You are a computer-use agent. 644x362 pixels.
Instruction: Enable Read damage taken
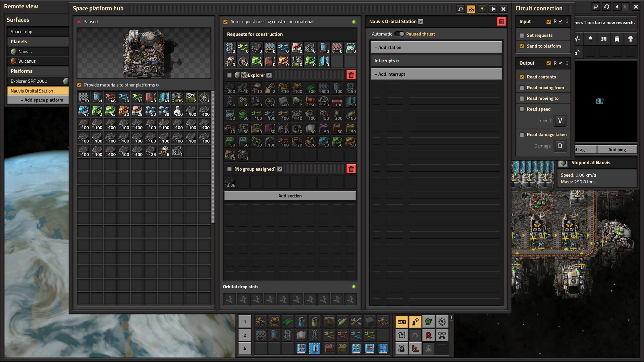pos(522,134)
